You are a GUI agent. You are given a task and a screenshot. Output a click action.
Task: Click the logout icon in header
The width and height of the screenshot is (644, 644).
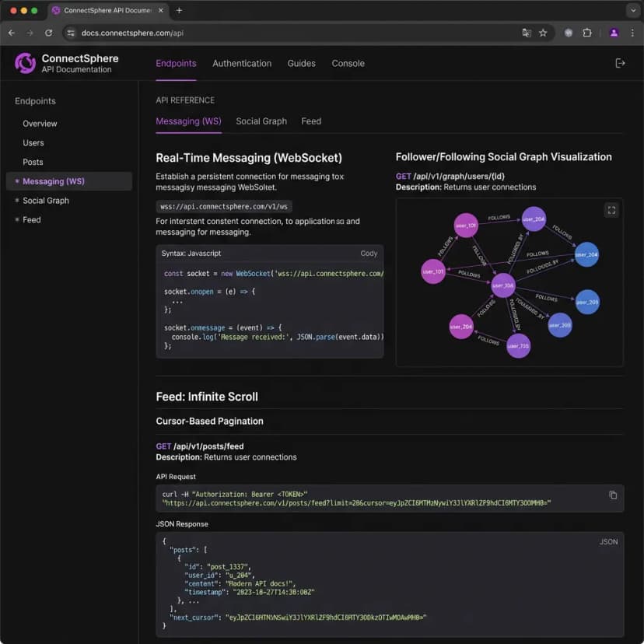[620, 63]
